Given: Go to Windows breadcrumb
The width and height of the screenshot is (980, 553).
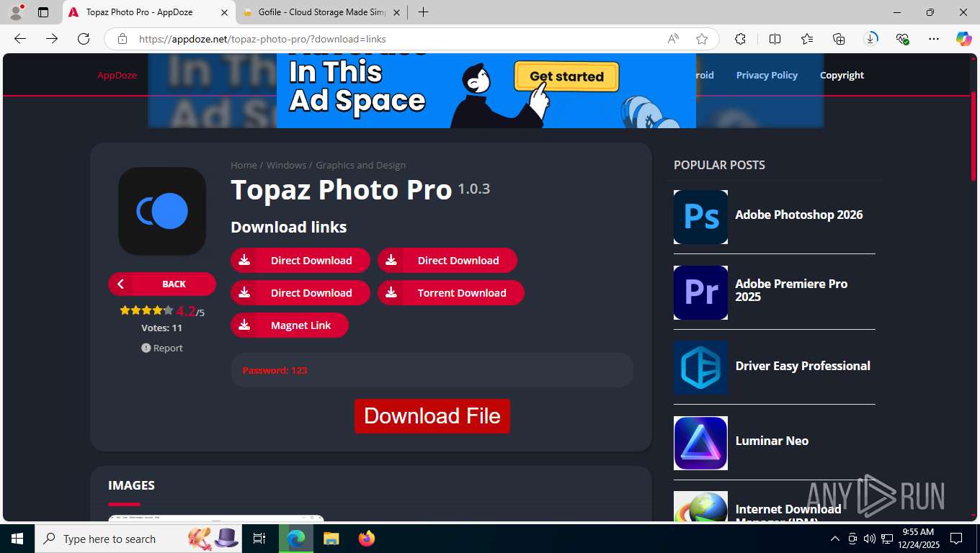Looking at the screenshot, I should click(x=286, y=166).
